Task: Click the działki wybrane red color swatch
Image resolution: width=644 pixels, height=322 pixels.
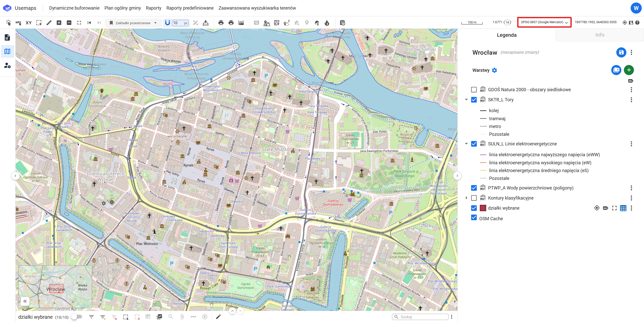Action: 483,208
